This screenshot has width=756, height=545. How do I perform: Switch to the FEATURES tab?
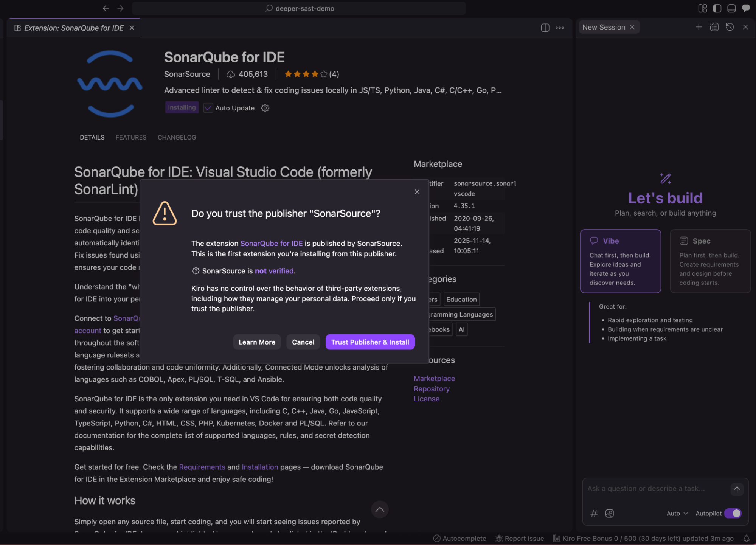(x=131, y=137)
